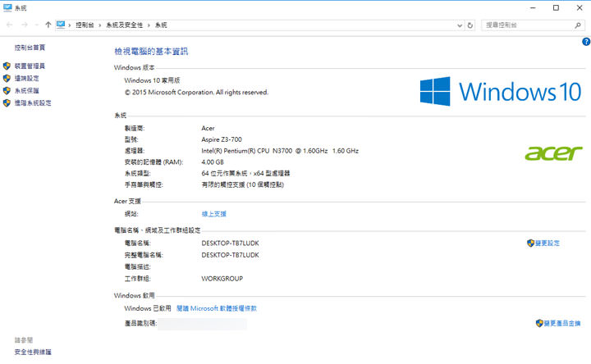This screenshot has height=364, width=591.
Task: Open 控制台首頁 link
Action: [x=30, y=48]
